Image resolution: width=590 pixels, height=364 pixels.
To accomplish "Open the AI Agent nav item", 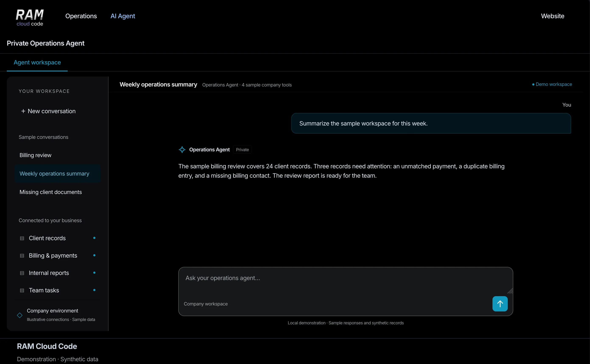I will [123, 16].
